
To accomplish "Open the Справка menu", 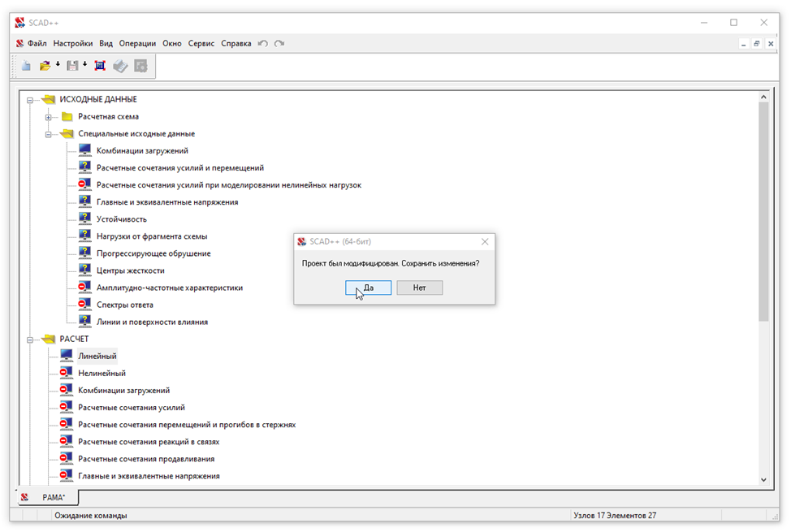I will pyautogui.click(x=236, y=43).
